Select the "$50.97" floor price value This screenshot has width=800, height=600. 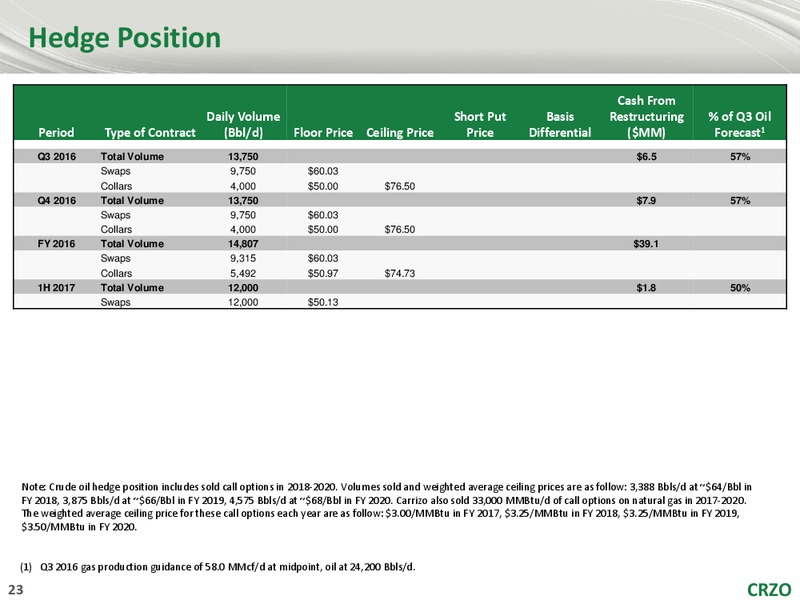tap(323, 273)
